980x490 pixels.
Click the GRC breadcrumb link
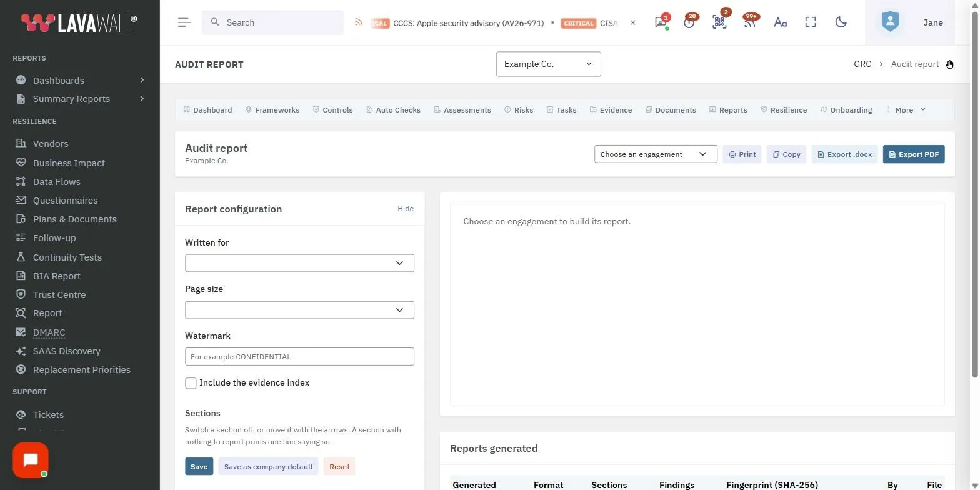point(862,64)
